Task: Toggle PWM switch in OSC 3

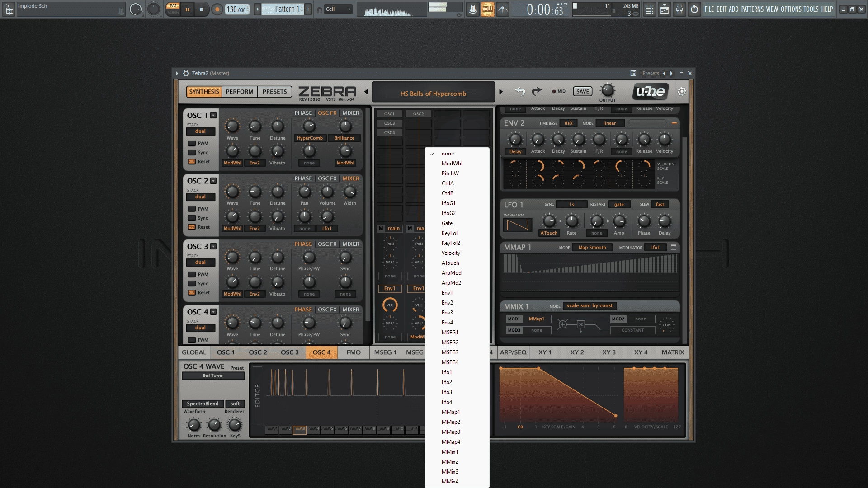Action: (x=192, y=275)
